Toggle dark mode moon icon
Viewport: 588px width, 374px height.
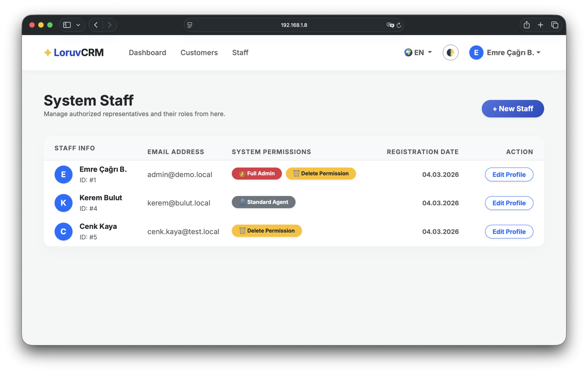(450, 52)
